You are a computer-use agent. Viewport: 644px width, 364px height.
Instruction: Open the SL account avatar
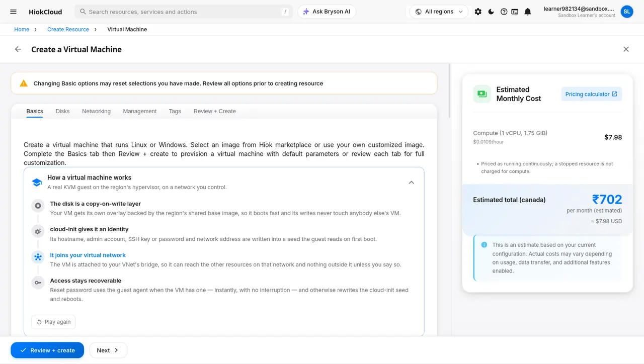tap(626, 12)
